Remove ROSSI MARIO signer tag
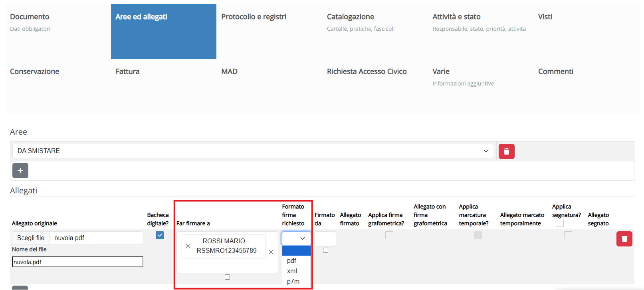This screenshot has height=290, width=644. click(188, 246)
